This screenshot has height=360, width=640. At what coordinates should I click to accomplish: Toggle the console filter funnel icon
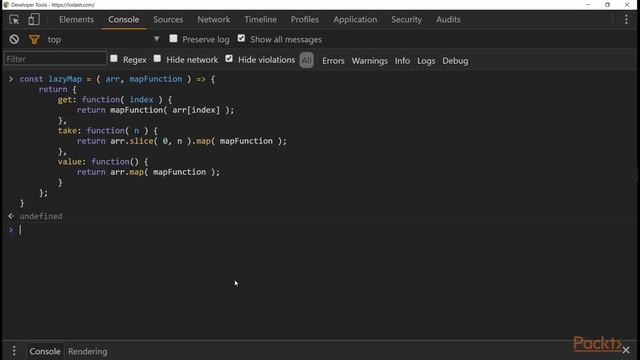click(x=34, y=39)
